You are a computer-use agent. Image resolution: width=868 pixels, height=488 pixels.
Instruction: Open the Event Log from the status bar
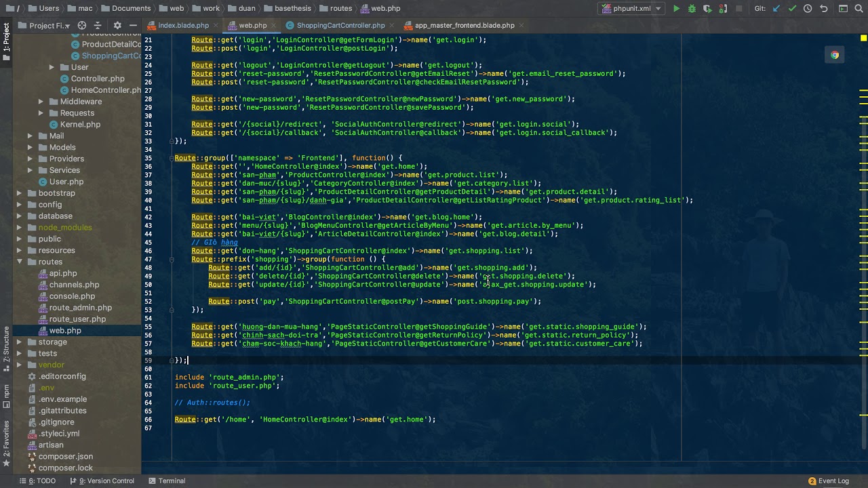pos(828,481)
